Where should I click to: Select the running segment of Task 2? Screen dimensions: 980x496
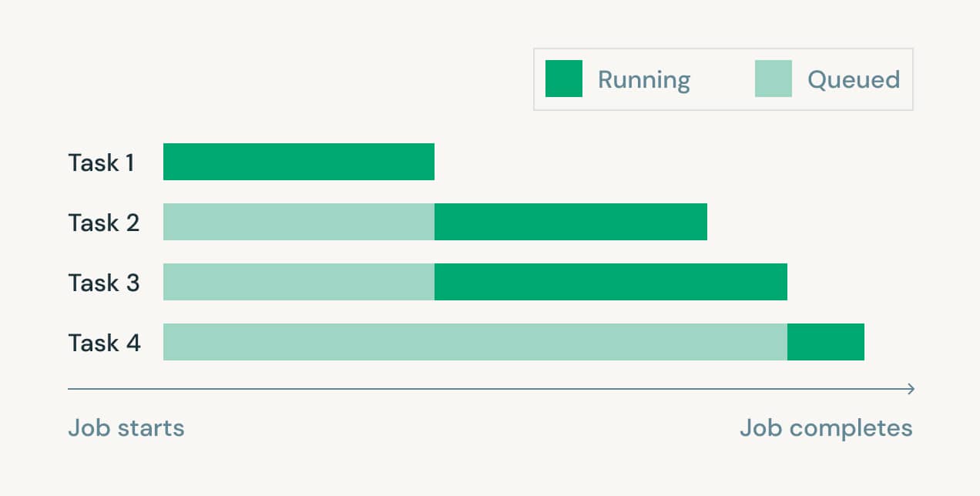[571, 222]
